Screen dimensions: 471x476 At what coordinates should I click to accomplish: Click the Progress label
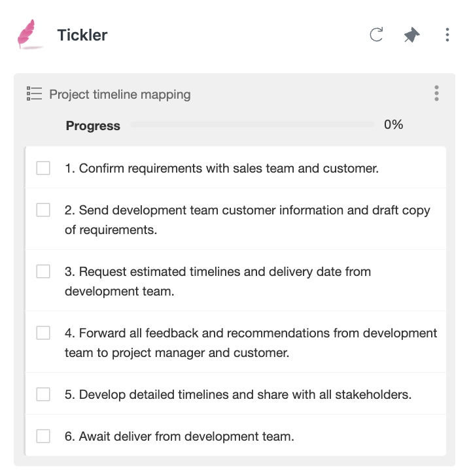click(x=93, y=126)
